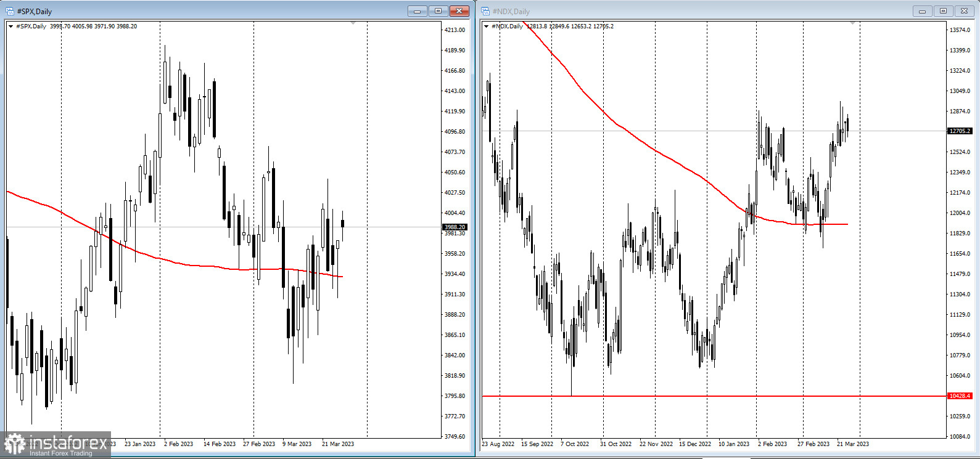Select the red horizontal line in NDX chart

714,396
